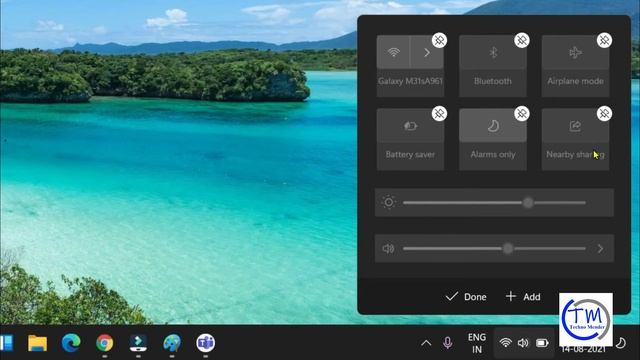The image size is (640, 360).
Task: Unpin the Bluetooth quick setting tile
Action: pos(522,40)
